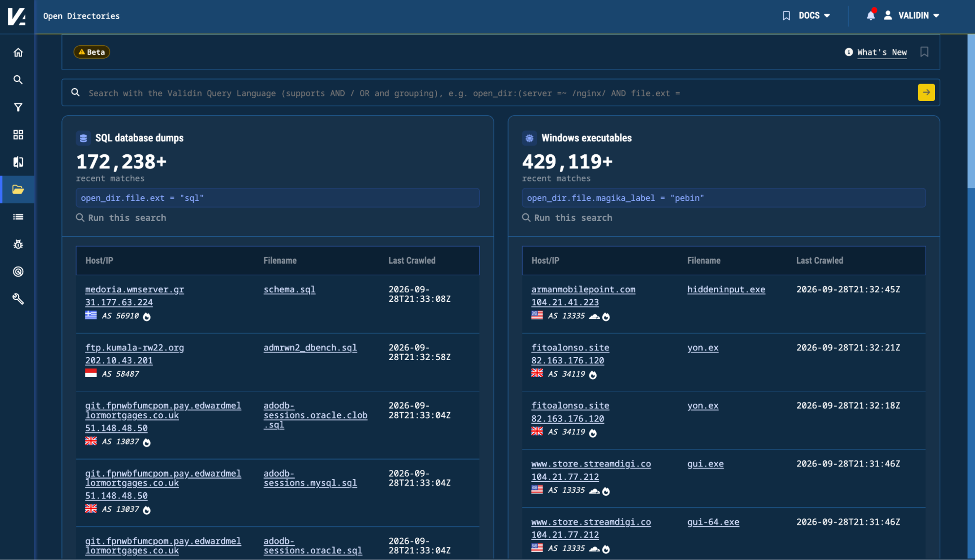Open host ftp.kumala-rw22.org
The width and height of the screenshot is (975, 560).
click(x=135, y=348)
